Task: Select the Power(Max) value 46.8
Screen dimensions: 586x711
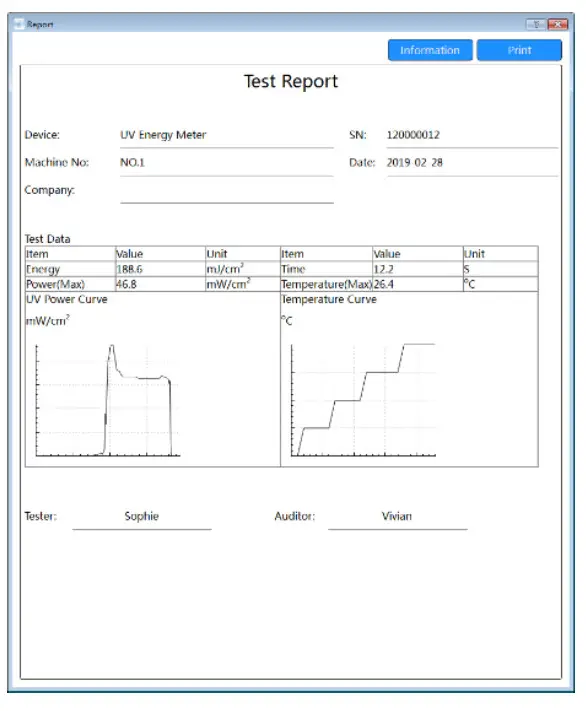Action: pos(161,284)
